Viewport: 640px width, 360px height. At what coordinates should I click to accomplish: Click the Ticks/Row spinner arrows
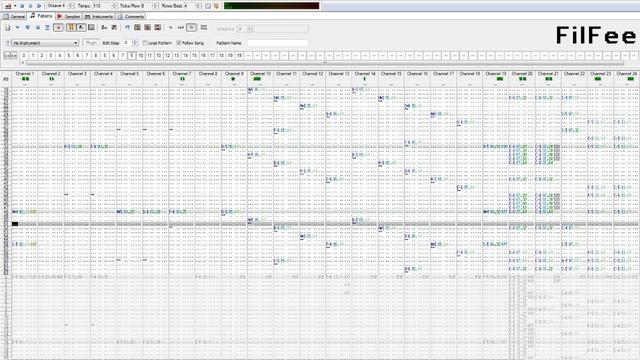pyautogui.click(x=155, y=6)
